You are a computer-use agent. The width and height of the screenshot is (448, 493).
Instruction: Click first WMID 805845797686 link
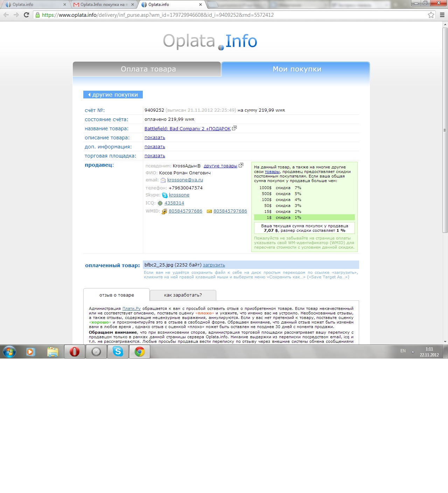[185, 211]
